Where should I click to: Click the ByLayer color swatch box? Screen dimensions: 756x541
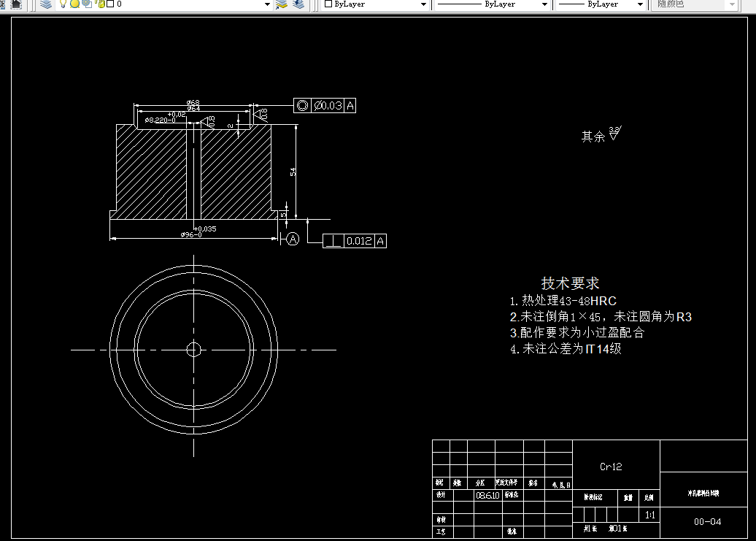(328, 4)
